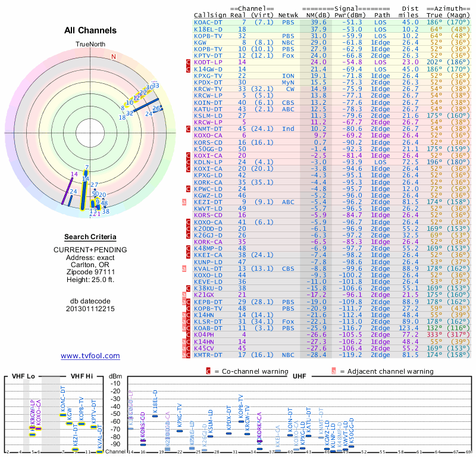Viewport: 476px width, 457px height.
Task: Click the red N marker on radar
Action: [113, 57]
